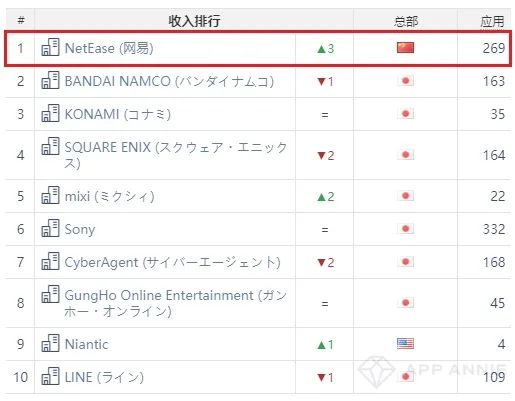Click the company icon beside CyberAgent
The width and height of the screenshot is (515, 401).
coord(50,261)
